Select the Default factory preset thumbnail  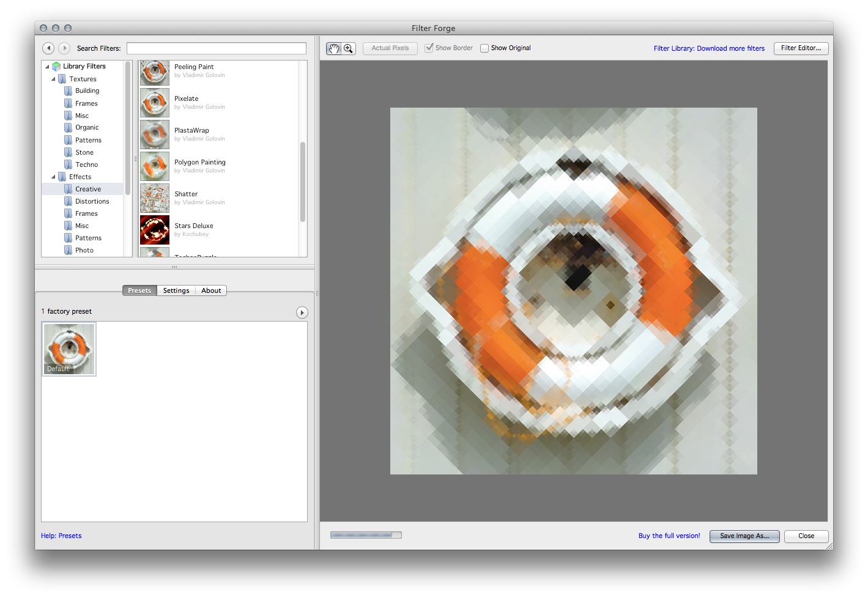point(69,349)
